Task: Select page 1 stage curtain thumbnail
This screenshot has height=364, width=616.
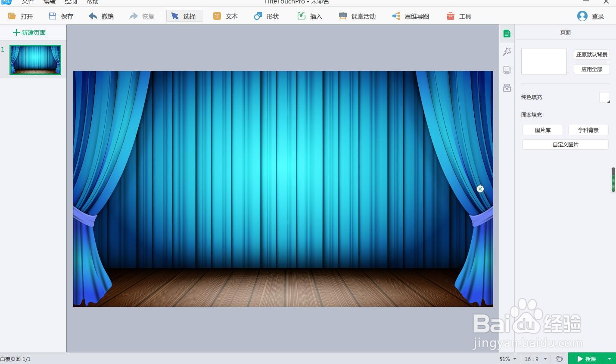Action: point(35,59)
